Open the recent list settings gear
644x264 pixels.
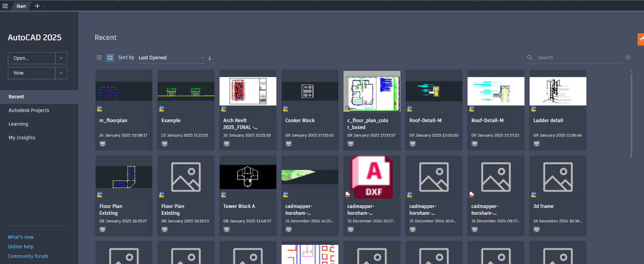click(628, 58)
